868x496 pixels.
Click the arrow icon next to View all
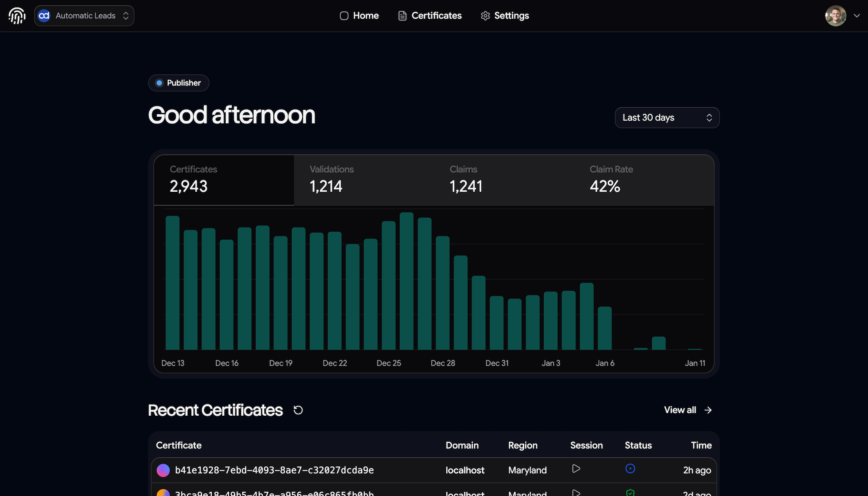click(708, 410)
